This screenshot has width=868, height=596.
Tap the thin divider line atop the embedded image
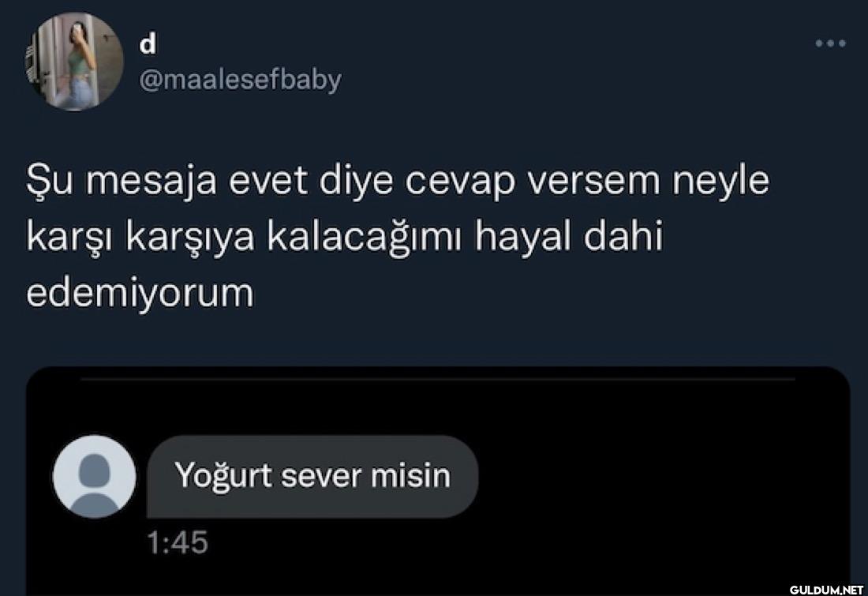tap(438, 380)
